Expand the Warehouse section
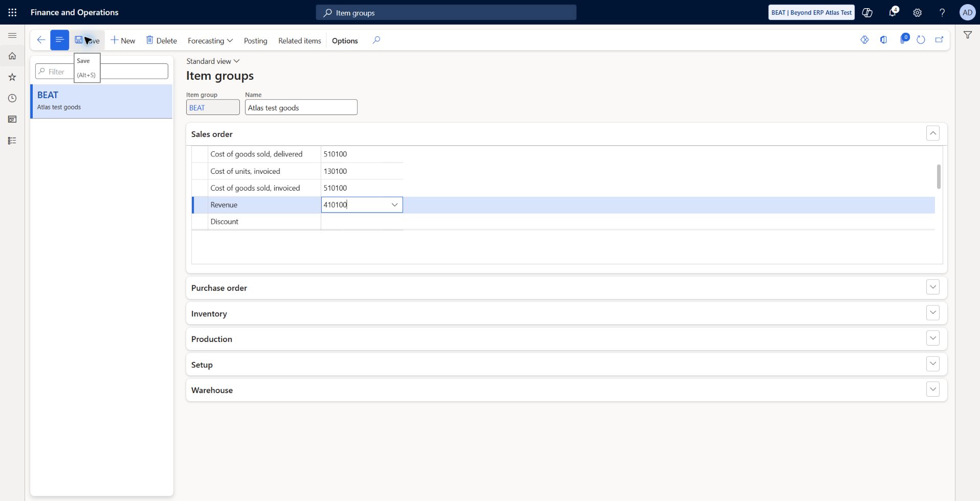This screenshot has width=980, height=501. (932, 390)
